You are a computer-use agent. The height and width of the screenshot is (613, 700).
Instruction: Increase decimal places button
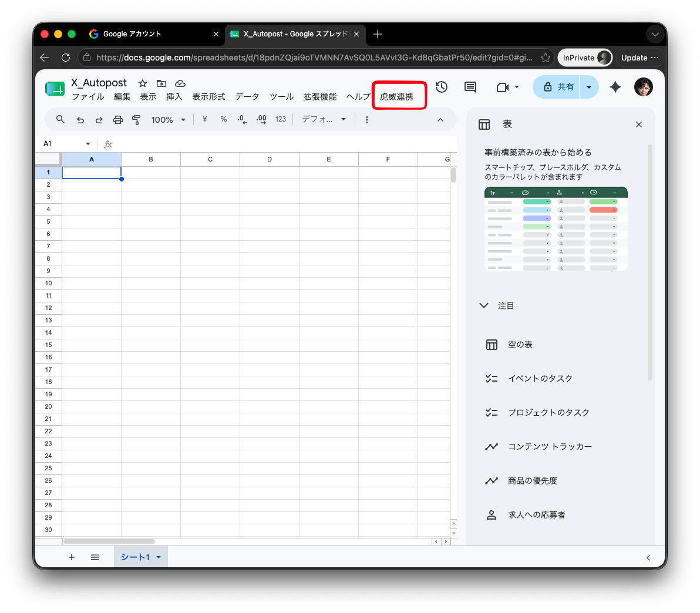click(x=261, y=119)
